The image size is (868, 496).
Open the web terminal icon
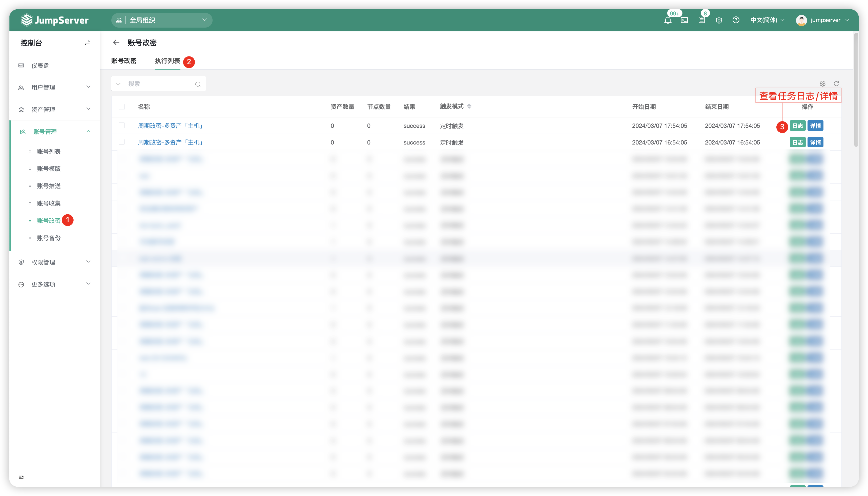[x=684, y=20]
